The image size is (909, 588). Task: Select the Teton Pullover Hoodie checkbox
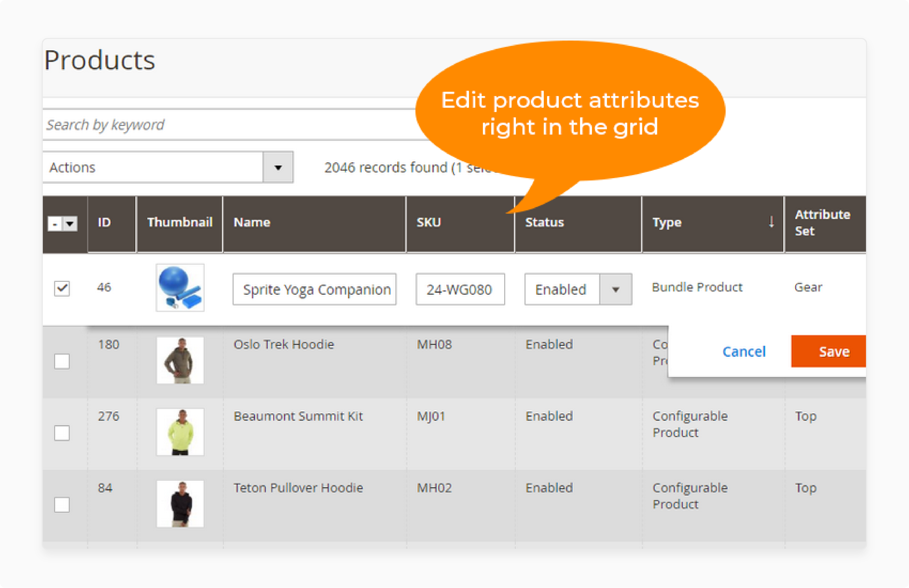coord(62,505)
